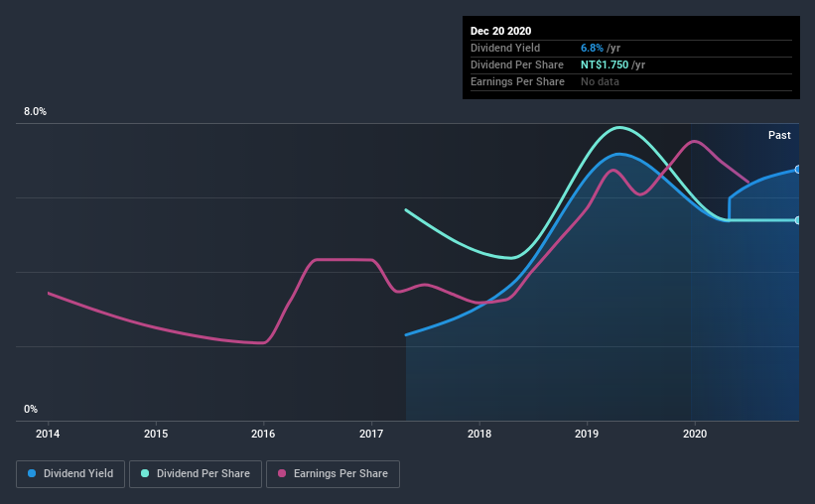815x504 pixels.
Task: Click the NT$1.750 Dividend Per Share value
Action: point(605,64)
